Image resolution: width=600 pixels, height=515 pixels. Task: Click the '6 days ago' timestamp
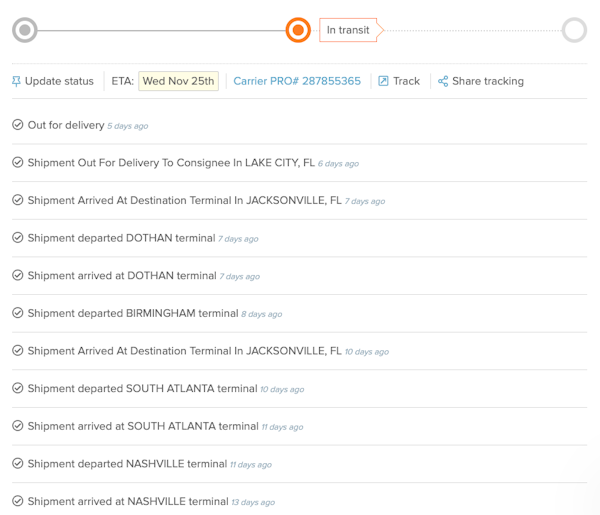click(x=338, y=163)
